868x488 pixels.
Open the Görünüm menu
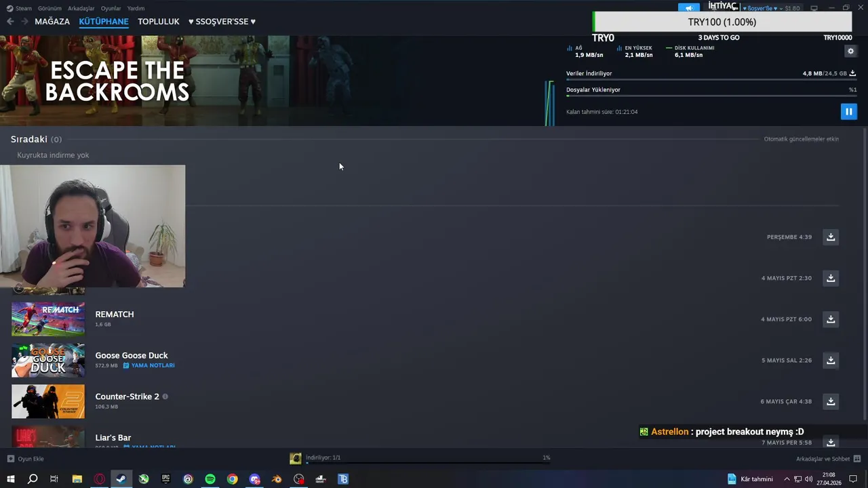pyautogui.click(x=50, y=8)
